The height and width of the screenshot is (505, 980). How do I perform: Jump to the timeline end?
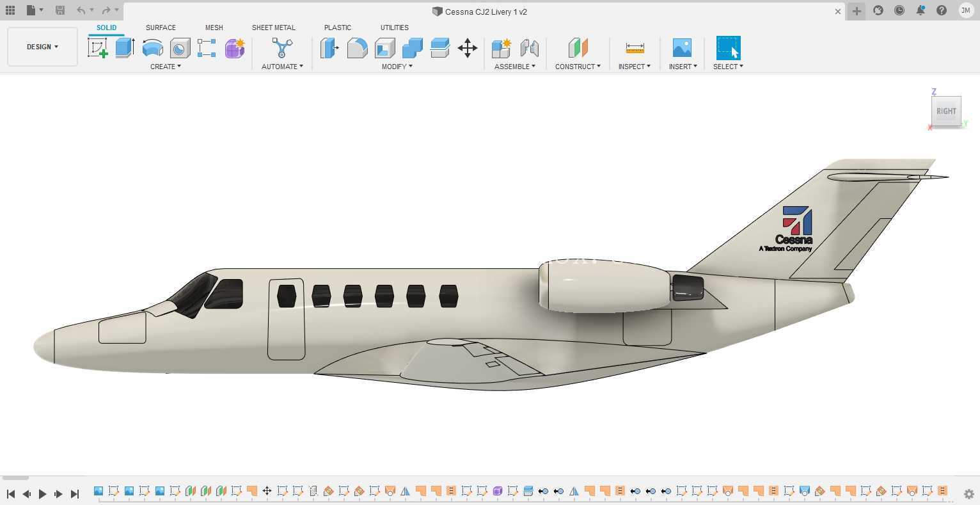point(75,494)
